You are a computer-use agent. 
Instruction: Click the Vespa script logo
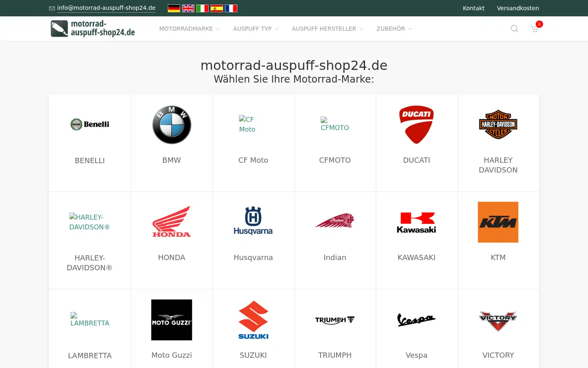coord(416,320)
